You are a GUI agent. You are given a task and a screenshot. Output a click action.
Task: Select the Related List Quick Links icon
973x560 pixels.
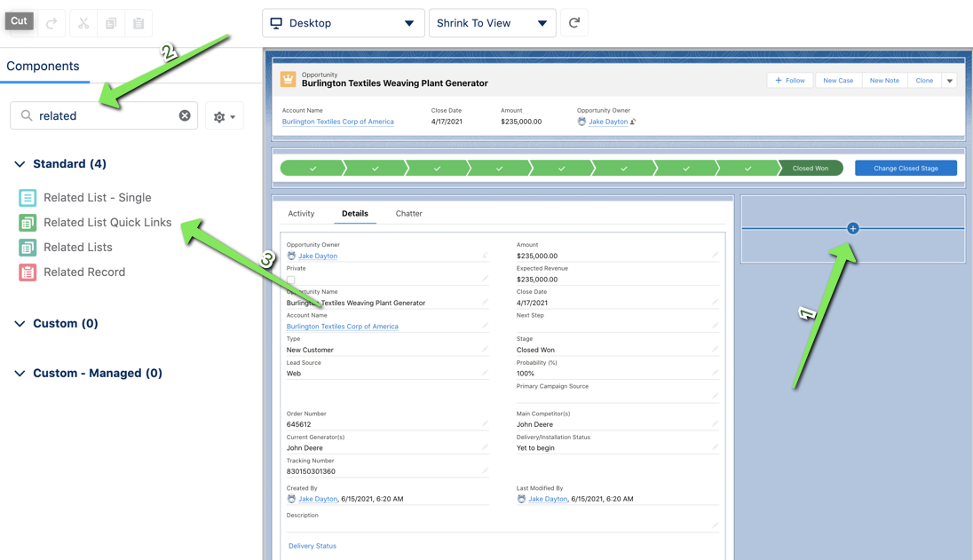point(28,223)
